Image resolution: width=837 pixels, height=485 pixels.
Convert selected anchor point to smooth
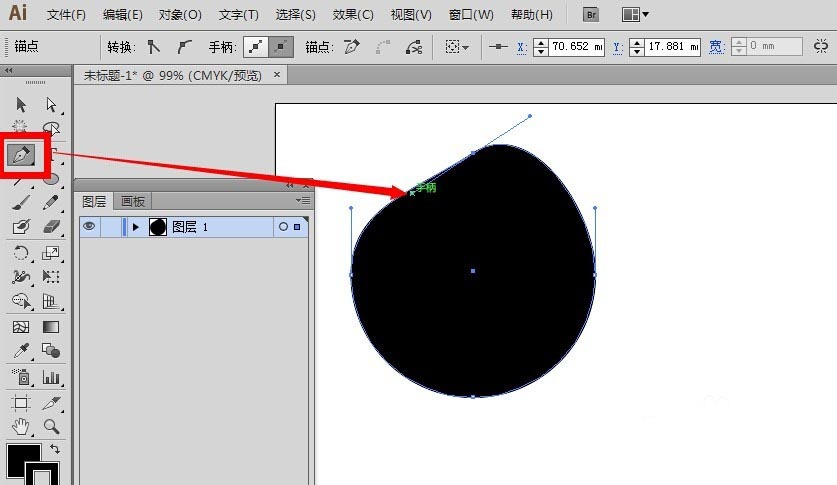coord(184,47)
